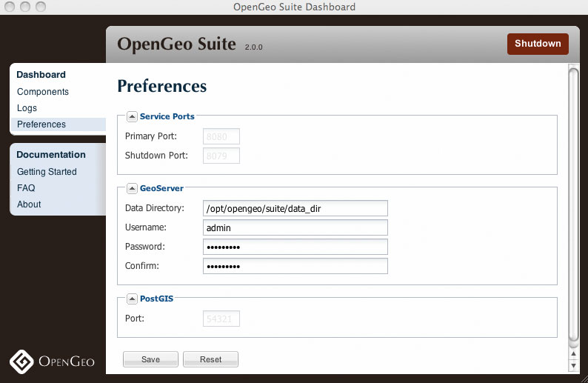Click the Dashboard heading in sidebar
588x383 pixels.
pyautogui.click(x=41, y=75)
